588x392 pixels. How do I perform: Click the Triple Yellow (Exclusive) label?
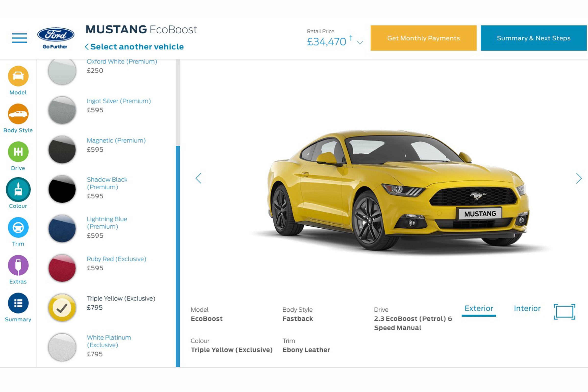pos(121,298)
